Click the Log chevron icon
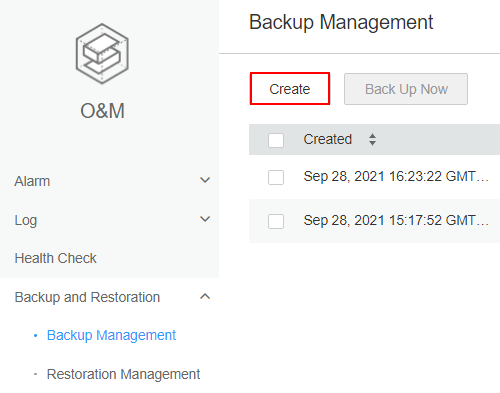 pos(205,219)
